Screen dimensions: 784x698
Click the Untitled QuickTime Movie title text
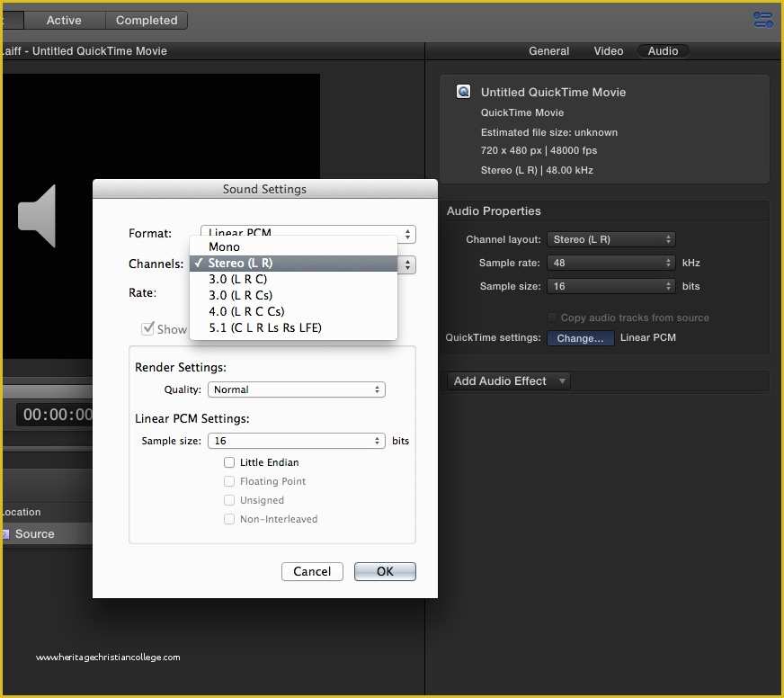pos(553,92)
